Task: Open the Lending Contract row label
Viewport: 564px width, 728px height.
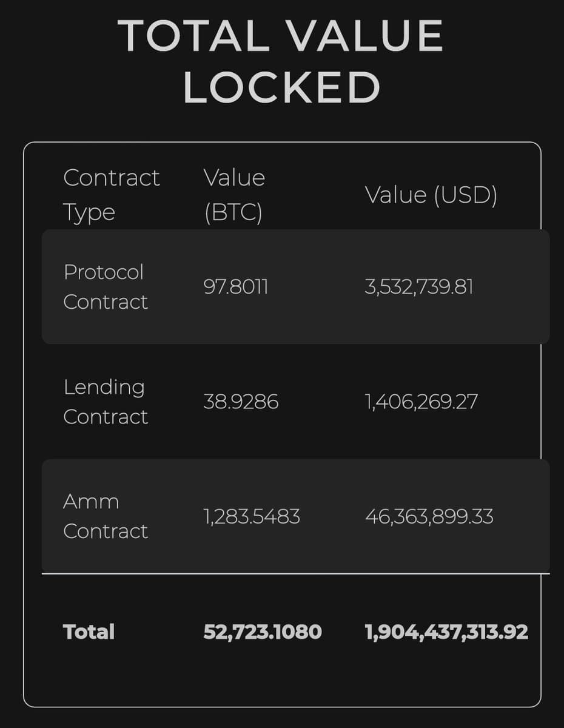Action: coord(106,402)
